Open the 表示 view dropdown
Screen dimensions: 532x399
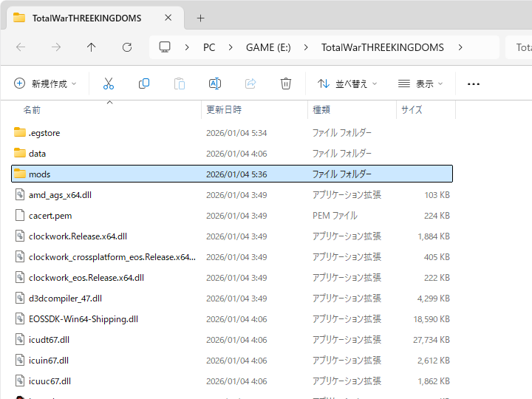point(420,83)
